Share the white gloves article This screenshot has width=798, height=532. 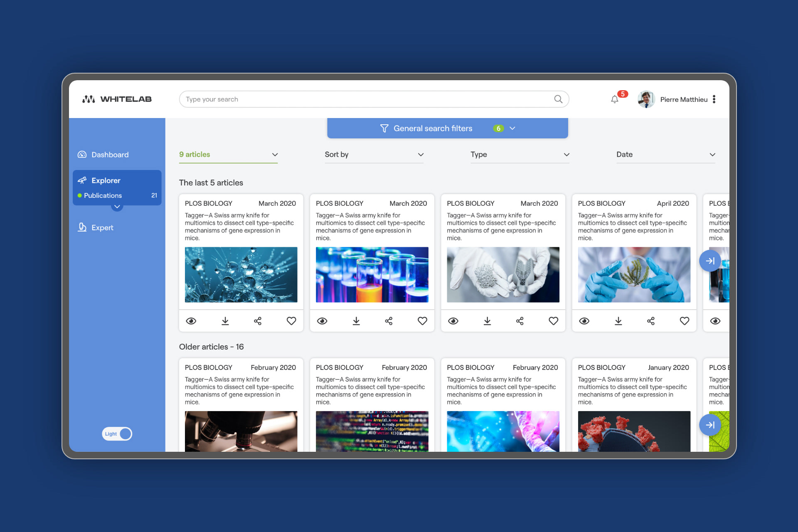(x=520, y=321)
